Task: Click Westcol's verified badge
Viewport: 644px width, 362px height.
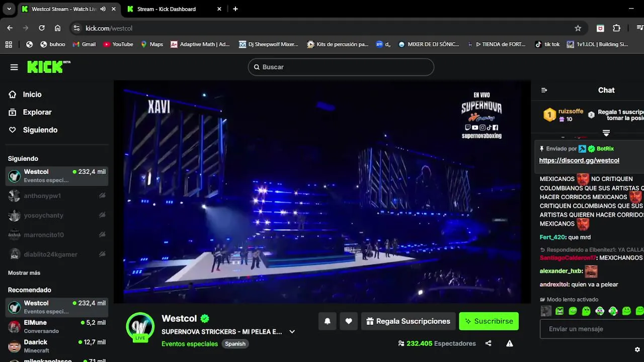Action: pos(205,318)
